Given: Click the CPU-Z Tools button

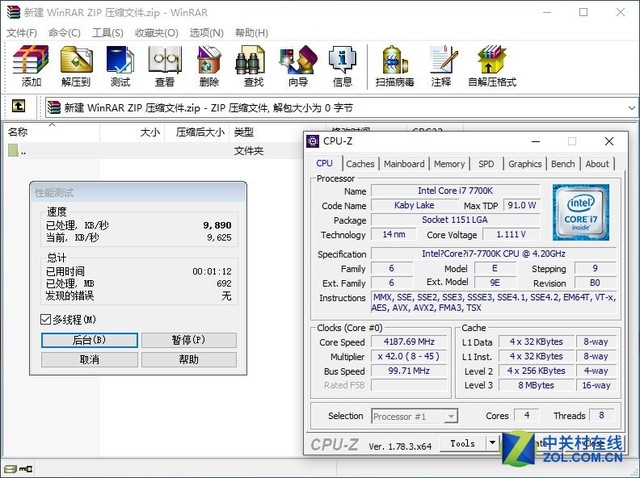Looking at the screenshot, I should pyautogui.click(x=463, y=443).
